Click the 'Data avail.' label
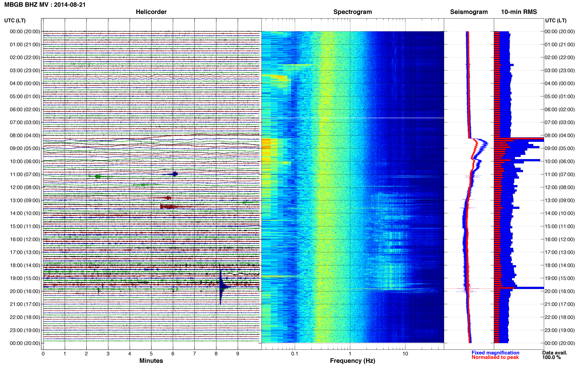This screenshot has height=368, width=588. point(555,353)
